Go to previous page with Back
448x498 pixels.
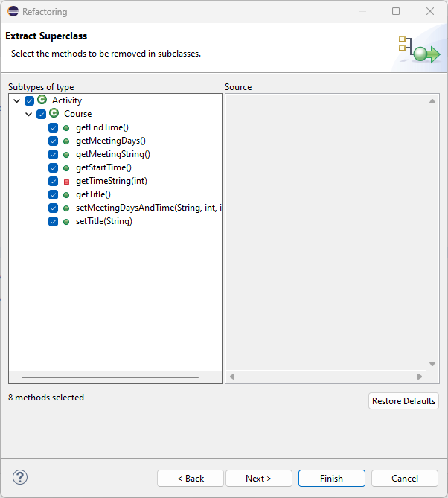(x=191, y=479)
